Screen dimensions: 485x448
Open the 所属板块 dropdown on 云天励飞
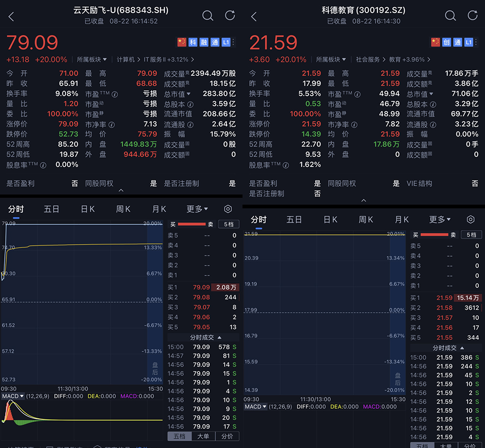tap(90, 59)
